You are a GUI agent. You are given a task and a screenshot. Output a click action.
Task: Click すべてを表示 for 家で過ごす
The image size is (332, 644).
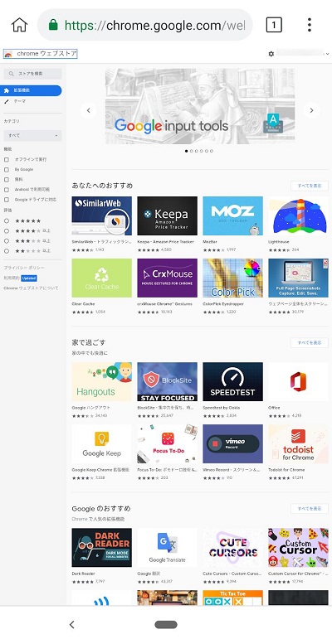pos(310,342)
